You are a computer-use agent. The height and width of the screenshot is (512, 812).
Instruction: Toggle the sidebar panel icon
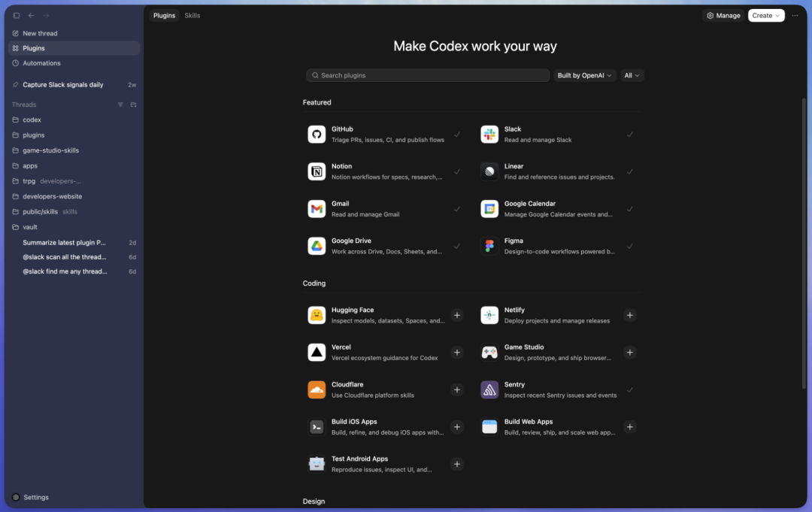17,16
